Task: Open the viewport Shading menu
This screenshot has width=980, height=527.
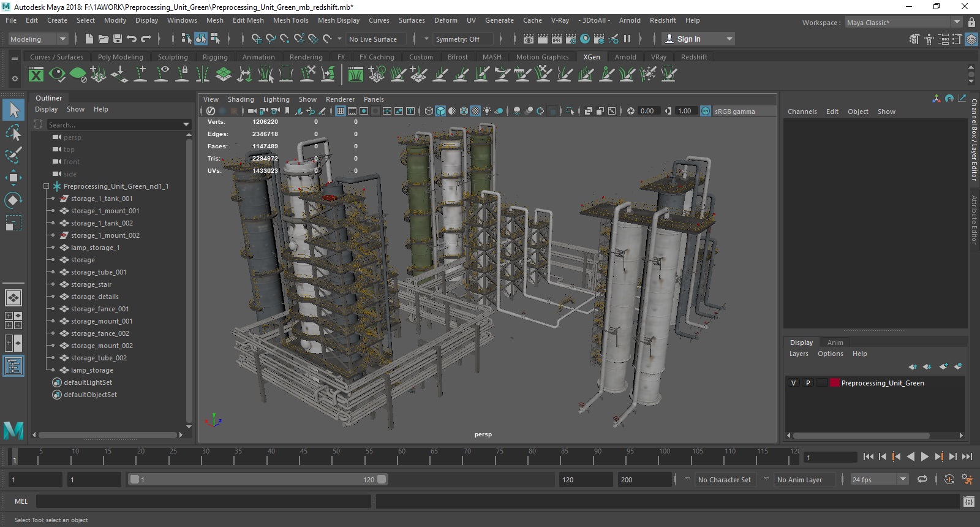Action: point(241,99)
